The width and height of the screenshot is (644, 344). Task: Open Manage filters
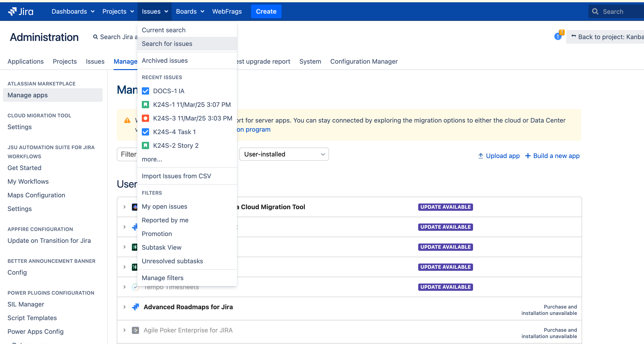click(187, 278)
